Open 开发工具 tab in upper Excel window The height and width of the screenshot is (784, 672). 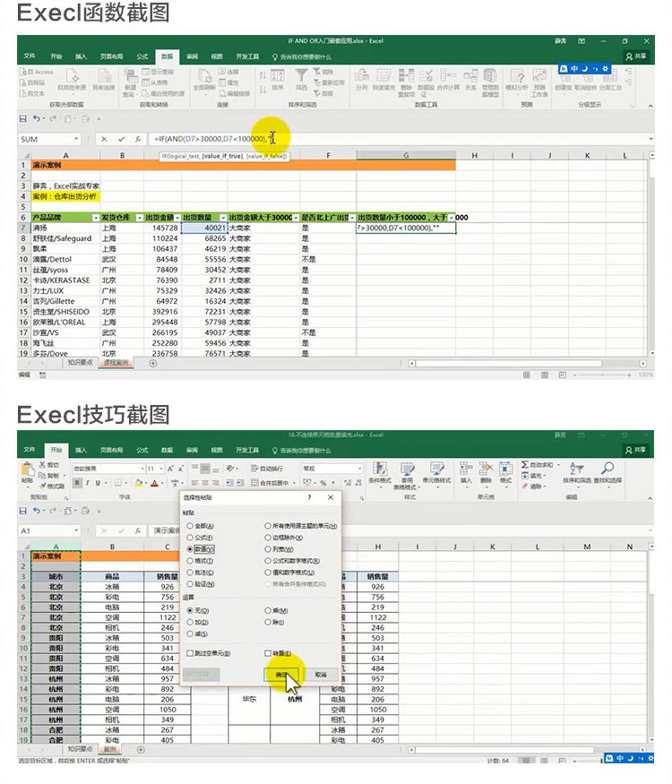click(x=247, y=56)
